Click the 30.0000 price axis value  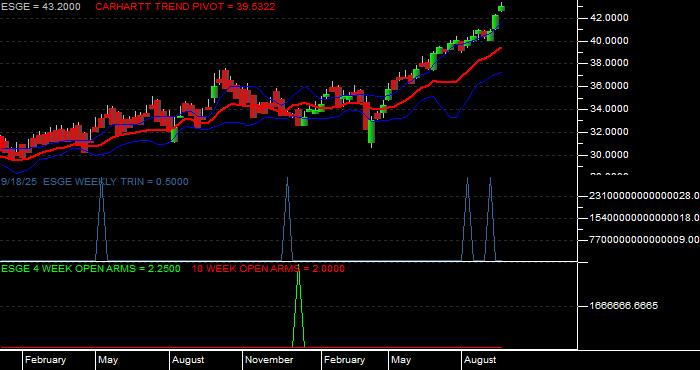click(x=609, y=155)
